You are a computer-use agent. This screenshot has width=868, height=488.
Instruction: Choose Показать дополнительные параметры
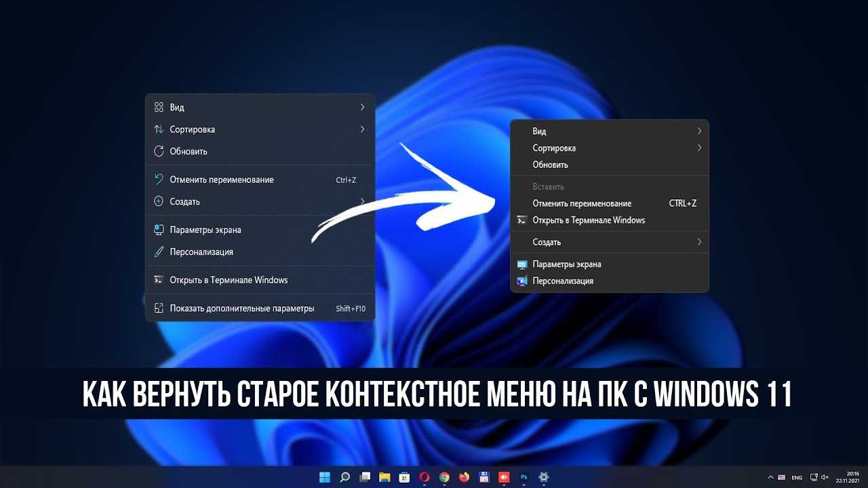click(x=260, y=308)
